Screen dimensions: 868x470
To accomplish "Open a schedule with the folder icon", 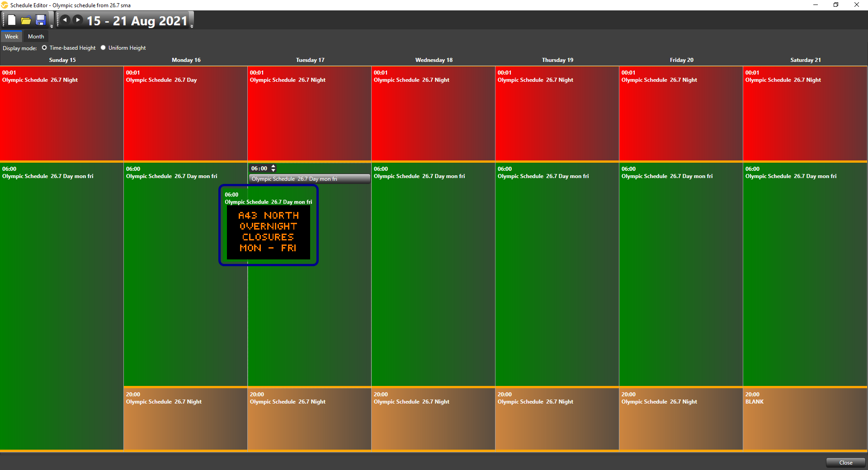I will point(26,20).
